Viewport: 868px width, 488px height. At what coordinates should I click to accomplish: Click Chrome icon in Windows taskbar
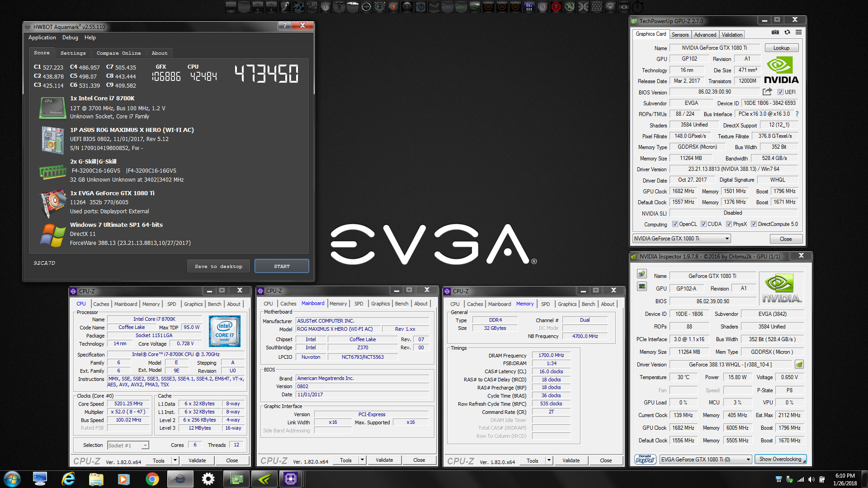pos(152,479)
